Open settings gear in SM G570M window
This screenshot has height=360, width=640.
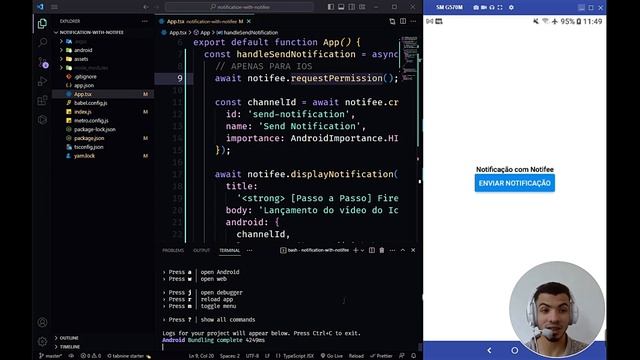(x=511, y=7)
